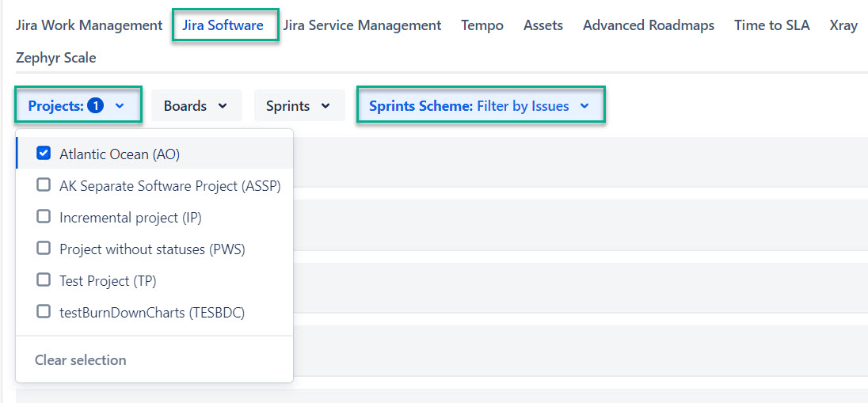This screenshot has height=403, width=868.
Task: Open the Advanced Roadmaps tab
Action: coord(648,25)
